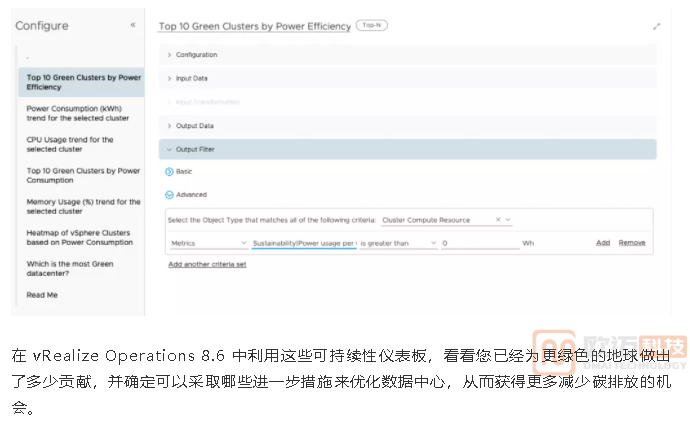690x432 pixels.
Task: Click the Top-N widget type badge
Action: pos(372,26)
